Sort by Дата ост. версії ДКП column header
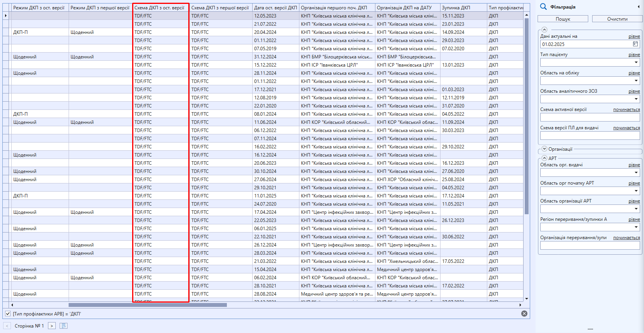Image resolution: width=644 pixels, height=333 pixels. click(x=276, y=7)
